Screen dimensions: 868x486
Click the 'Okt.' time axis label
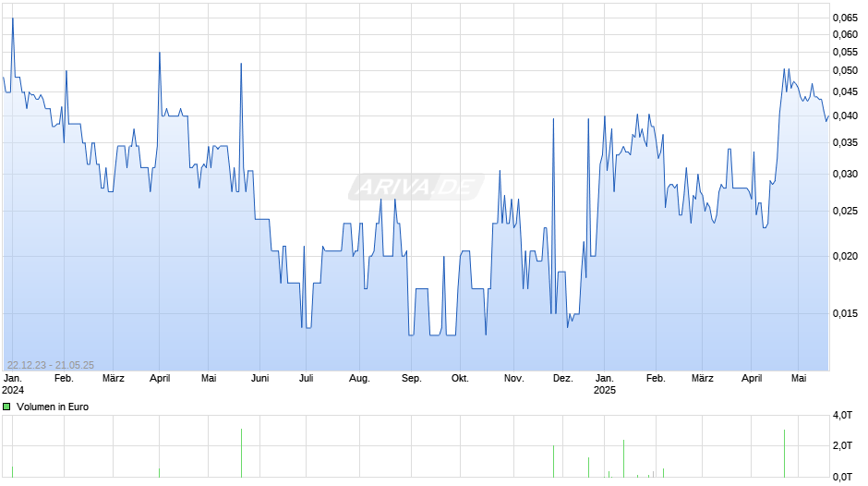[460, 379]
